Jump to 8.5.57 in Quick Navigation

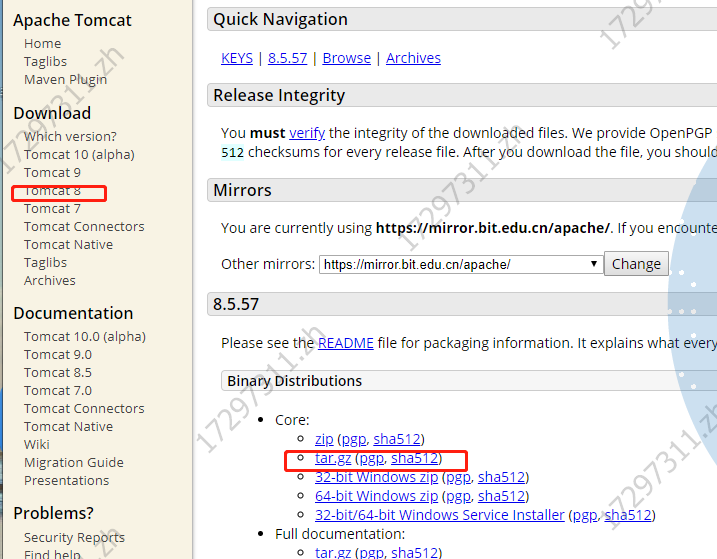(288, 58)
